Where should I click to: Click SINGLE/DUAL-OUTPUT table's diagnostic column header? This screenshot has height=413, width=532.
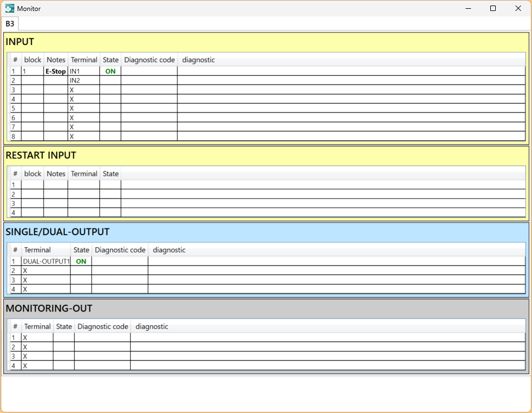tap(169, 250)
